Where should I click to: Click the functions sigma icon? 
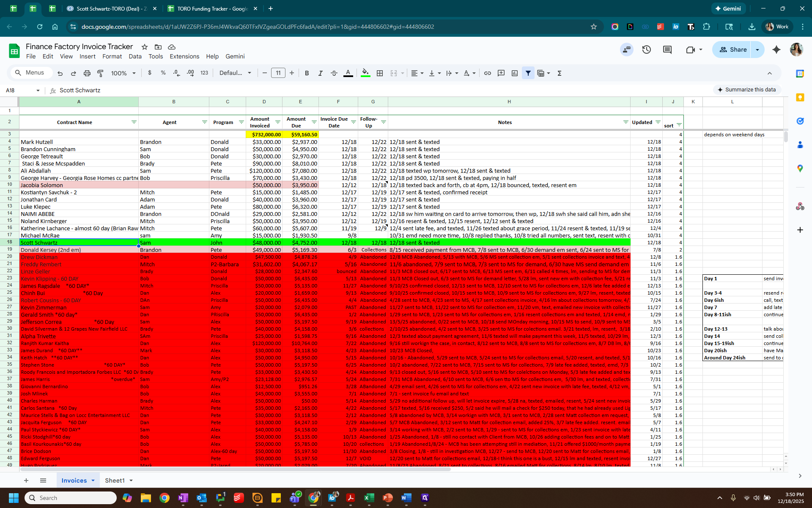click(559, 73)
